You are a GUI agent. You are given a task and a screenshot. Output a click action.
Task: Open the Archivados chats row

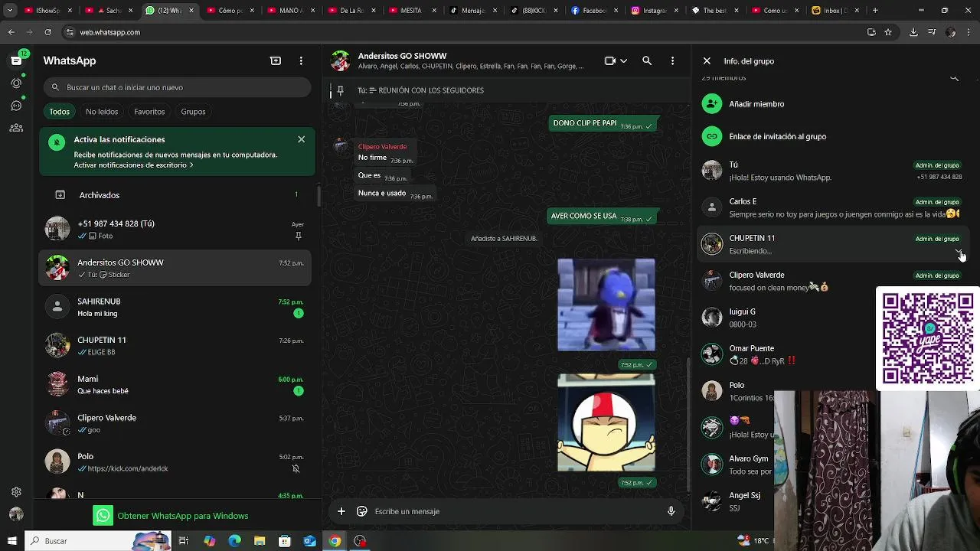(177, 195)
